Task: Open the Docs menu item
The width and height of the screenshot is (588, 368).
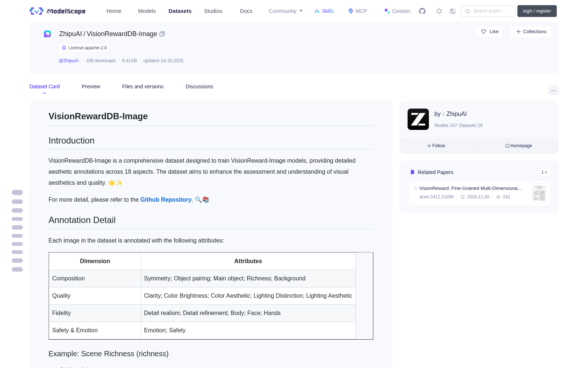Action: [x=246, y=11]
